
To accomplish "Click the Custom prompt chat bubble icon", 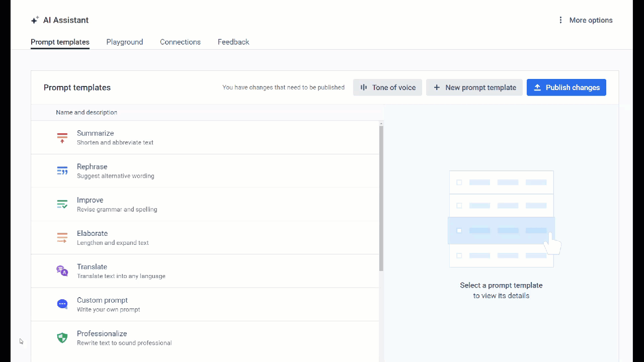I will tap(62, 304).
